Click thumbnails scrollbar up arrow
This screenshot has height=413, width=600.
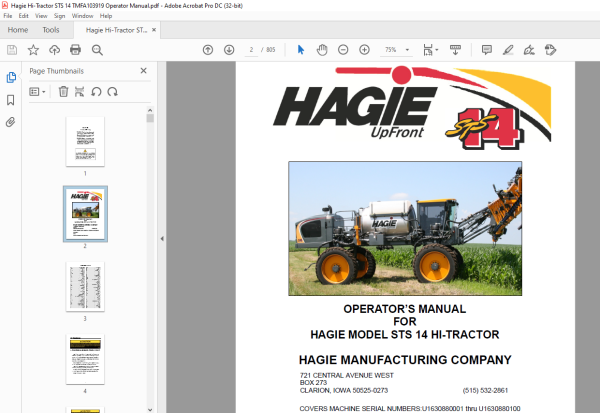(x=150, y=110)
